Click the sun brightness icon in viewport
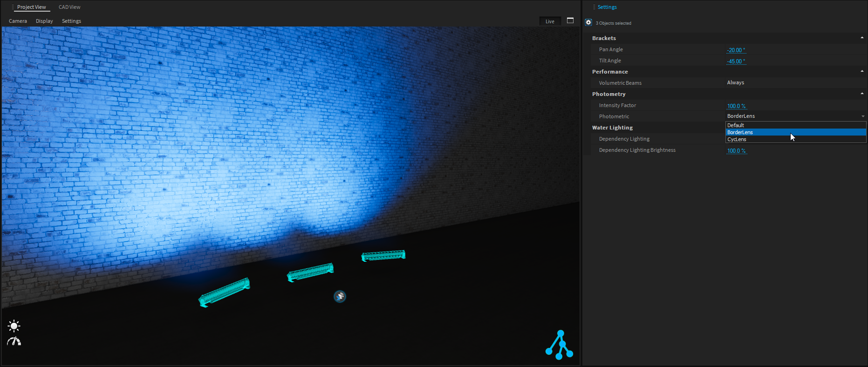The image size is (868, 367). point(14,326)
